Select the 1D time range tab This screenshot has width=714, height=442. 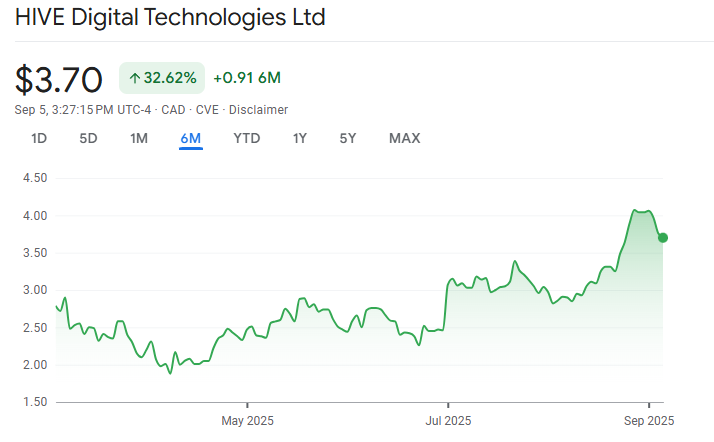[39, 138]
